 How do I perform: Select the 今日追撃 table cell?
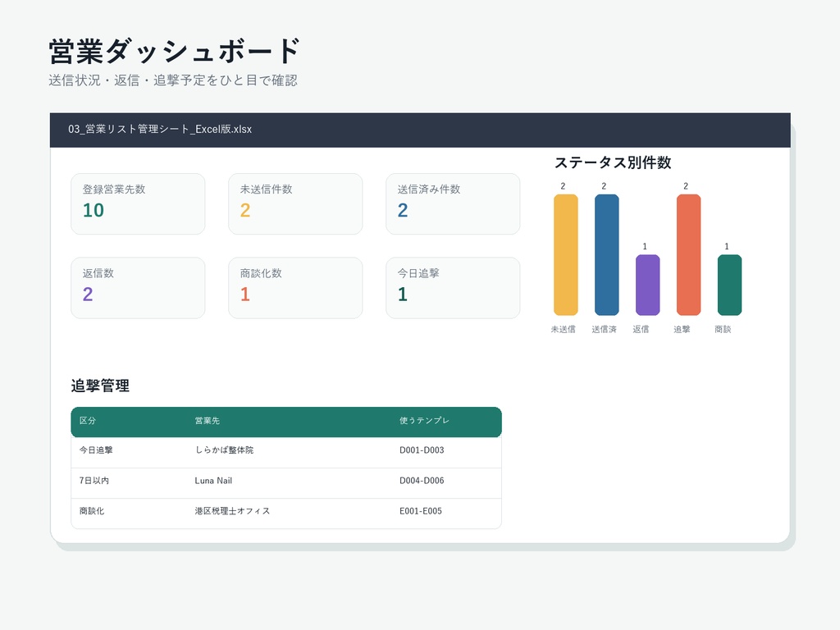click(x=96, y=450)
